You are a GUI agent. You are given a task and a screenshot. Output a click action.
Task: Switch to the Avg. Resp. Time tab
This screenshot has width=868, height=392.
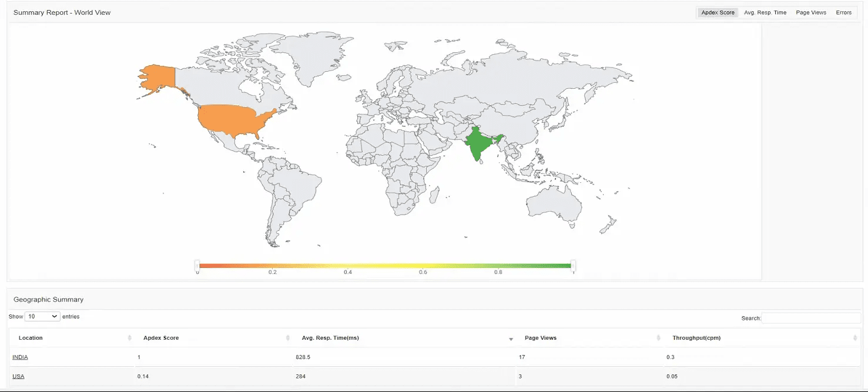pyautogui.click(x=765, y=12)
